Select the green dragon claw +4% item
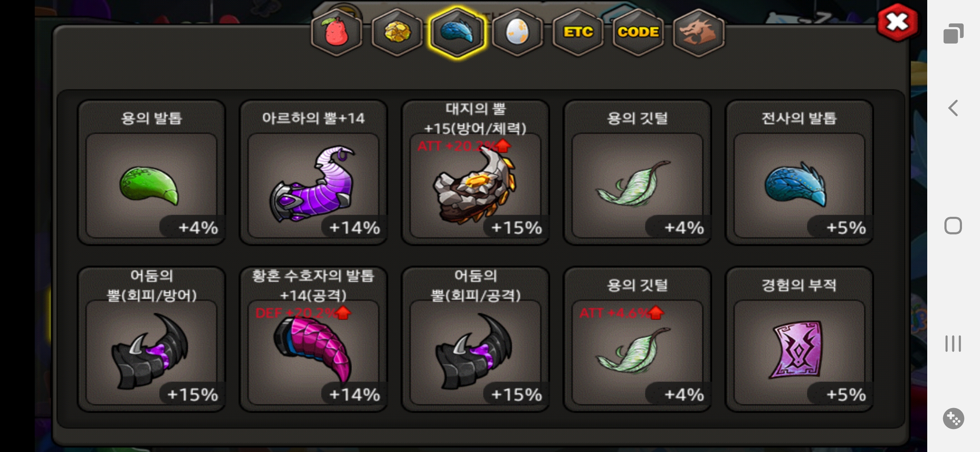 coord(152,172)
